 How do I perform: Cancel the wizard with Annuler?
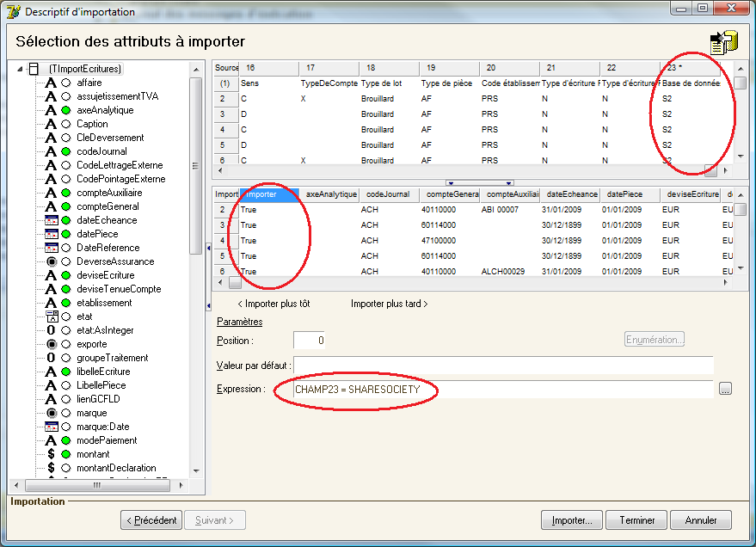point(701,520)
